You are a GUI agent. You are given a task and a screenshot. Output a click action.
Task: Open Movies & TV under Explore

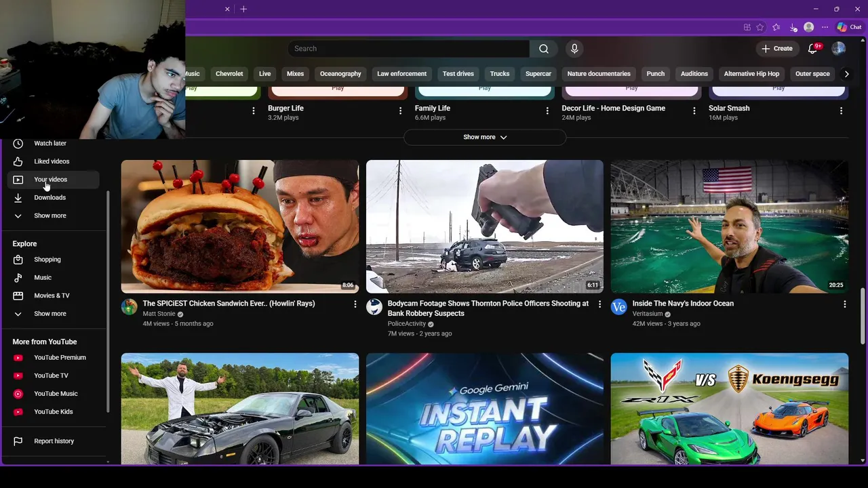coord(53,296)
